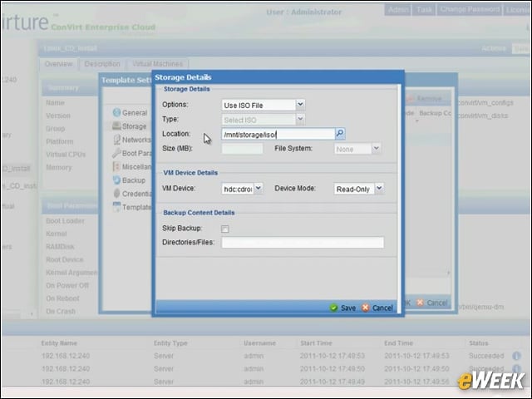Screen dimensions: 532x399
Task: Click the Cancel button in Storage Details
Action: click(377, 308)
